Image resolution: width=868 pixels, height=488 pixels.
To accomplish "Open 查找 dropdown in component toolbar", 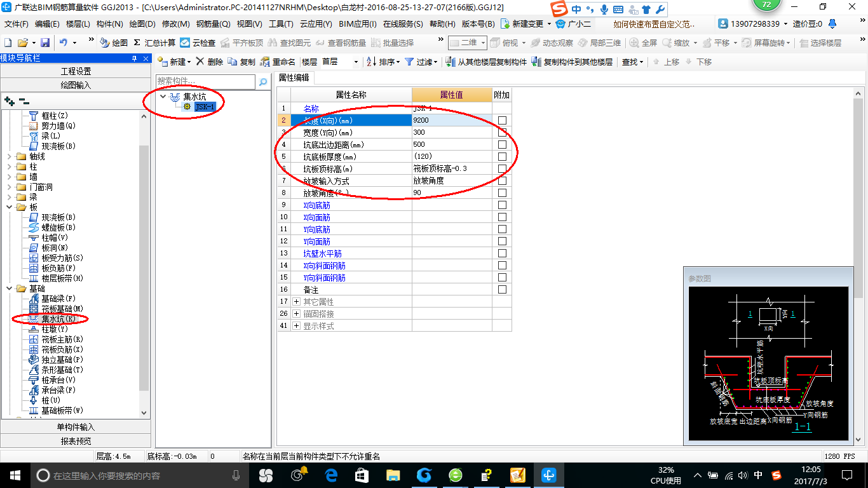I will click(632, 62).
